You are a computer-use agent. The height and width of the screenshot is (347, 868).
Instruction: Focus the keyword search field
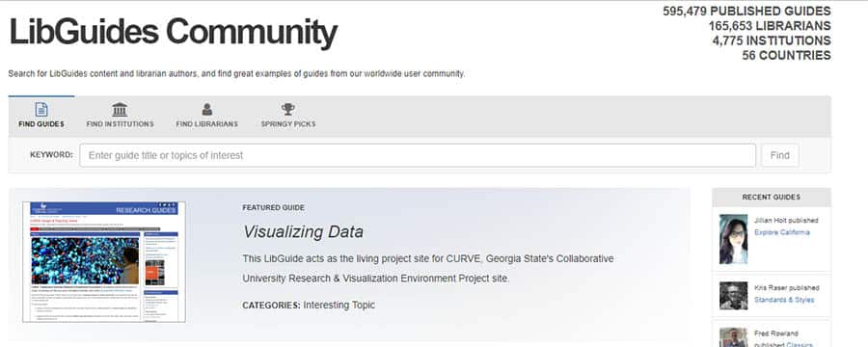tap(418, 155)
